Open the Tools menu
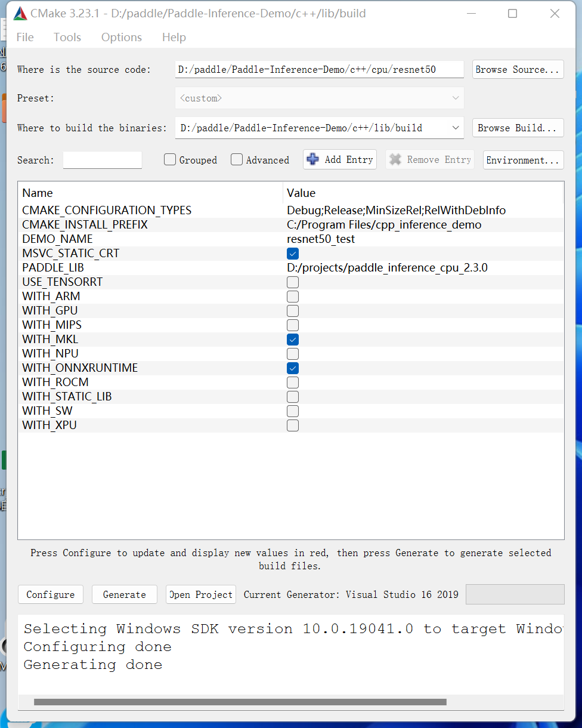Screen dimensions: 582x728 [x=67, y=37]
